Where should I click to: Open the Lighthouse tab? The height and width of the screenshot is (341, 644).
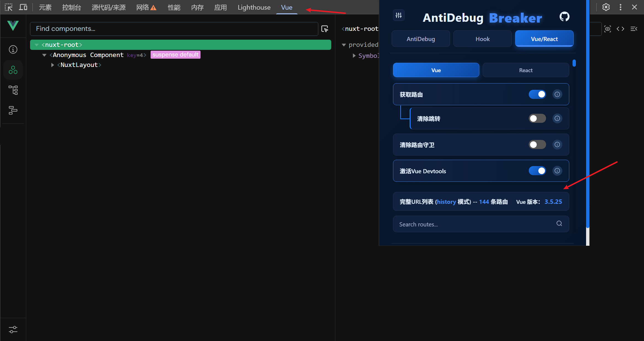254,7
